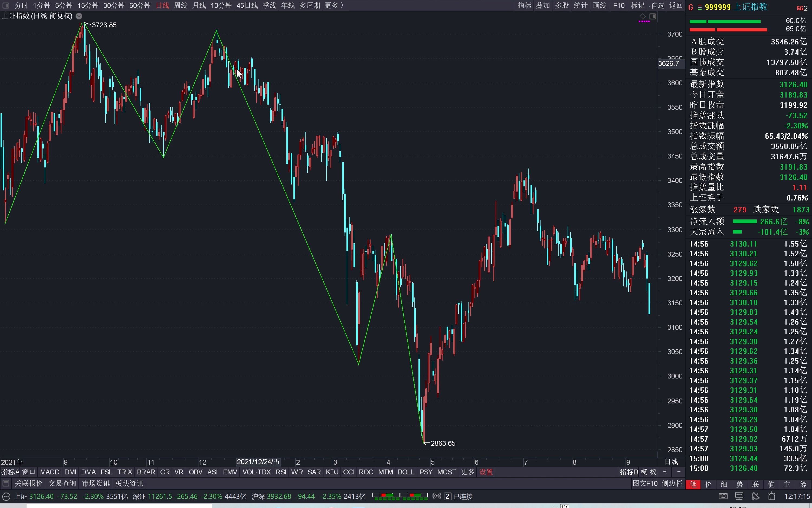Viewport: 812px width, 508px height.
Task: Click the alarm bell icon next to the clock
Action: (x=772, y=496)
